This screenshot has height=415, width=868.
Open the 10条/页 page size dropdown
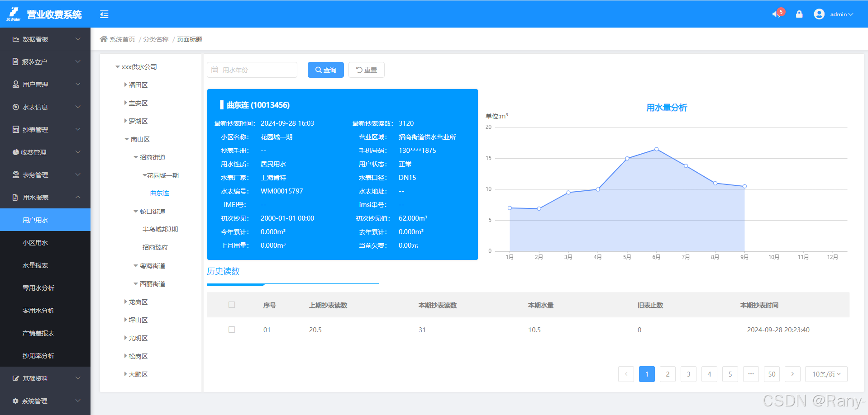pyautogui.click(x=826, y=374)
